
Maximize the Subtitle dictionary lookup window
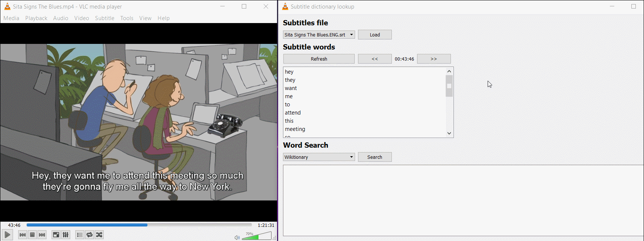pyautogui.click(x=634, y=6)
